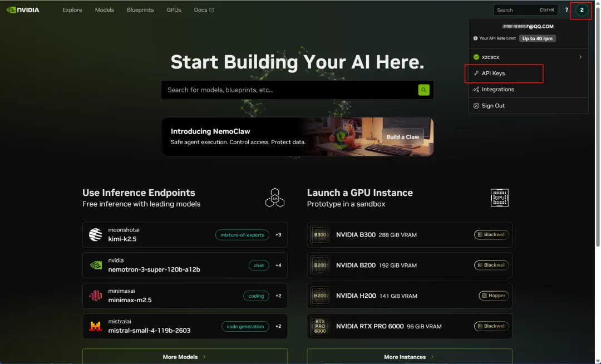Open the NVIDIA H200 instance title
The image size is (601, 364).
tap(356, 296)
